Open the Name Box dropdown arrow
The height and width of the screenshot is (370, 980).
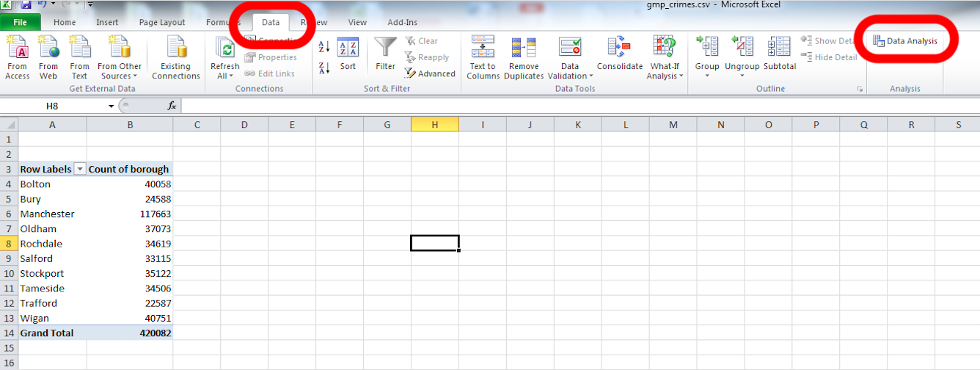pyautogui.click(x=111, y=106)
